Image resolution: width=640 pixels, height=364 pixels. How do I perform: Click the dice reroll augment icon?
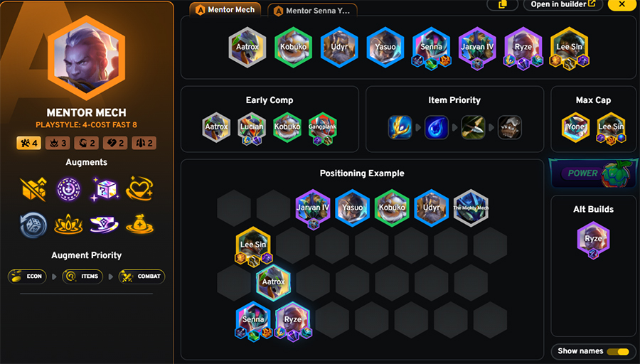(33, 225)
